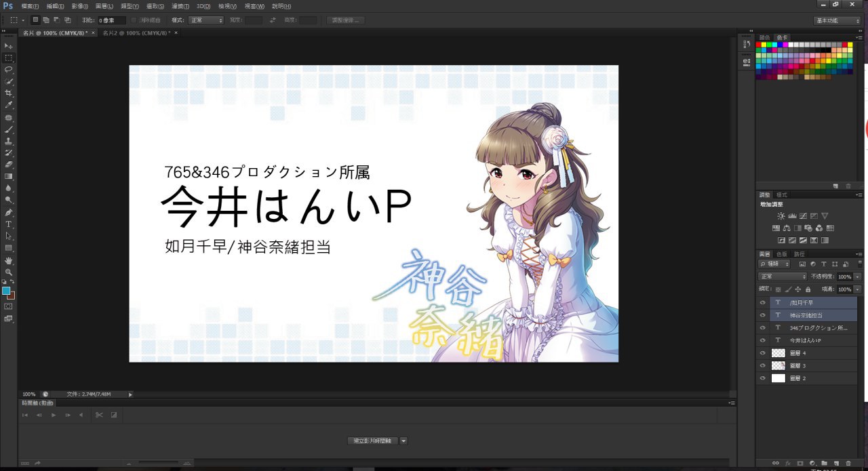Select the Move tool
The width and height of the screenshot is (868, 471).
[x=9, y=45]
